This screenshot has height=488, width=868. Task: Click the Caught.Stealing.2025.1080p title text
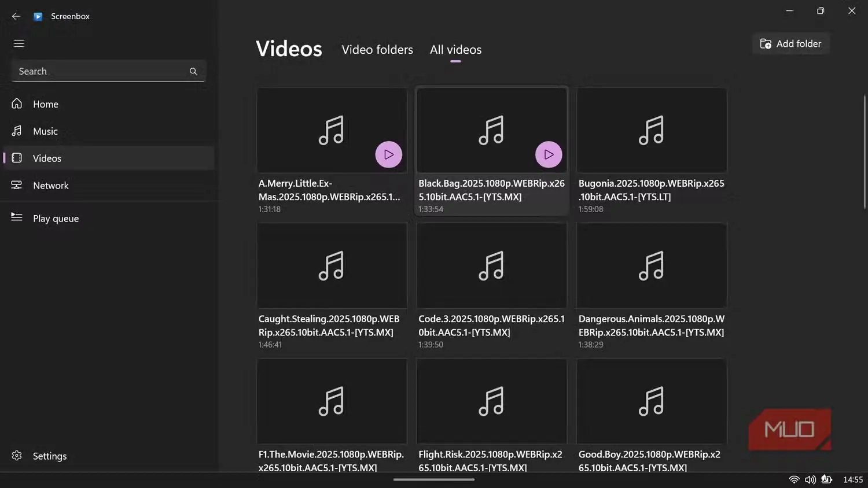click(x=329, y=326)
